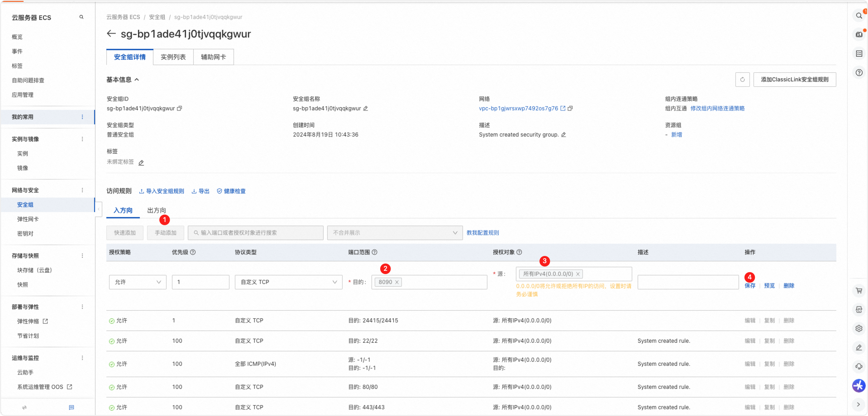Open the authorization object help icon
The image size is (868, 416).
[520, 252]
